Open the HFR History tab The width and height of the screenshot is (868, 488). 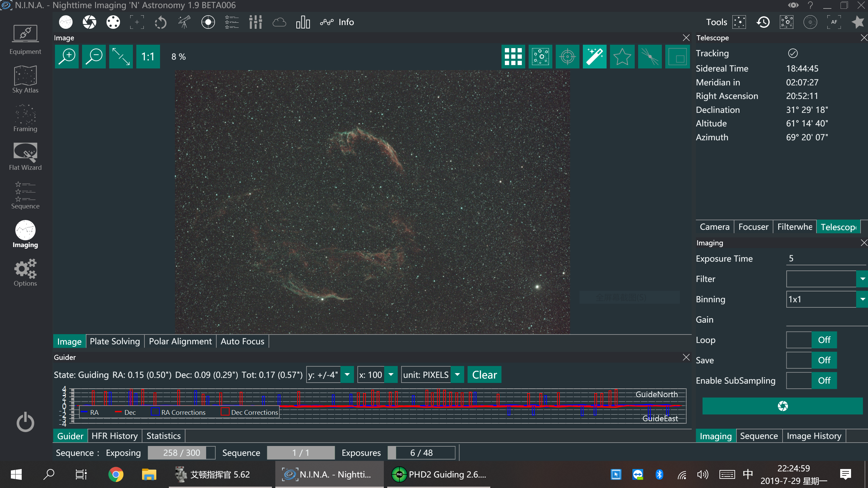115,436
